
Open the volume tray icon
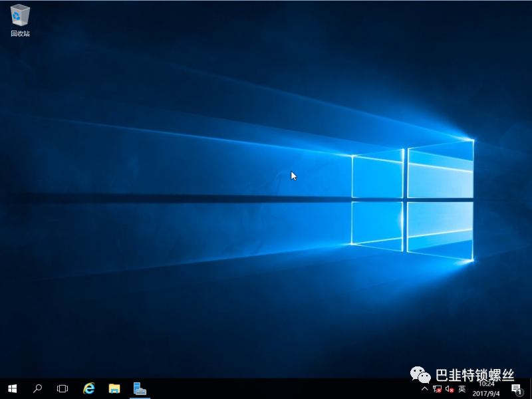(450, 389)
